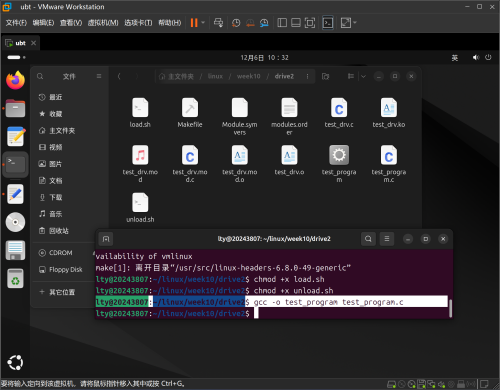Viewport: 500px width, 390px height.
Task: Take a snapshot of the VM
Action: click(236, 23)
